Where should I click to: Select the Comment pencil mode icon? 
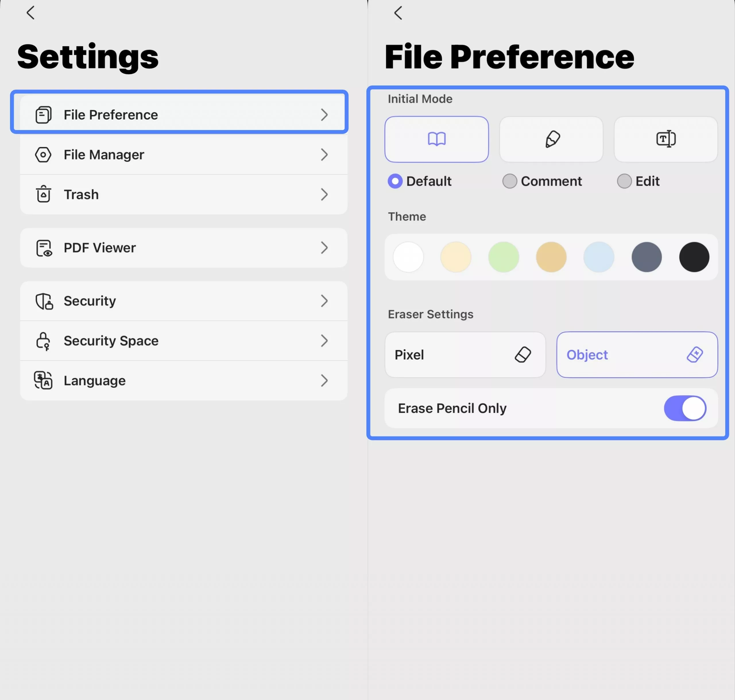pyautogui.click(x=551, y=139)
